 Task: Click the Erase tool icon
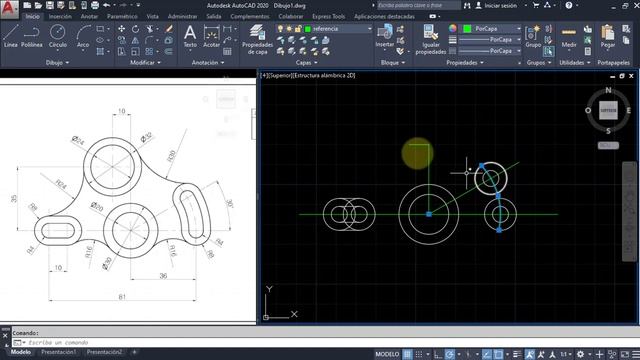[x=169, y=29]
